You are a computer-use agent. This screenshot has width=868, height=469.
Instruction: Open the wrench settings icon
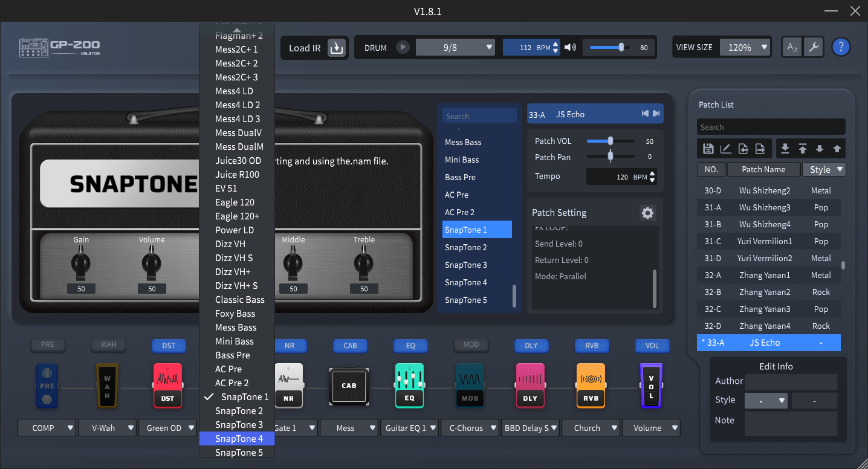click(x=814, y=47)
